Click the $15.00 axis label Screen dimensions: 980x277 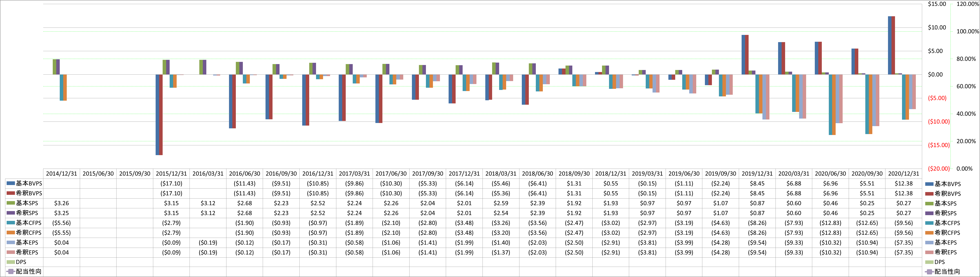937,4
